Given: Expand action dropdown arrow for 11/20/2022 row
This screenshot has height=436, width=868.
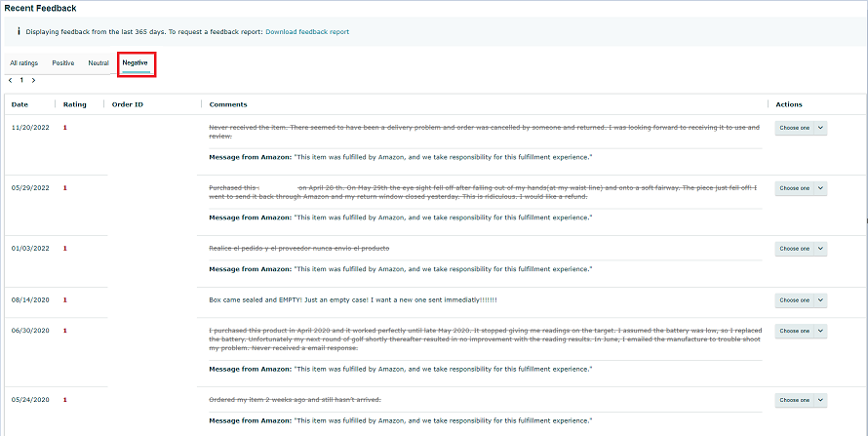Looking at the screenshot, I should (x=820, y=128).
